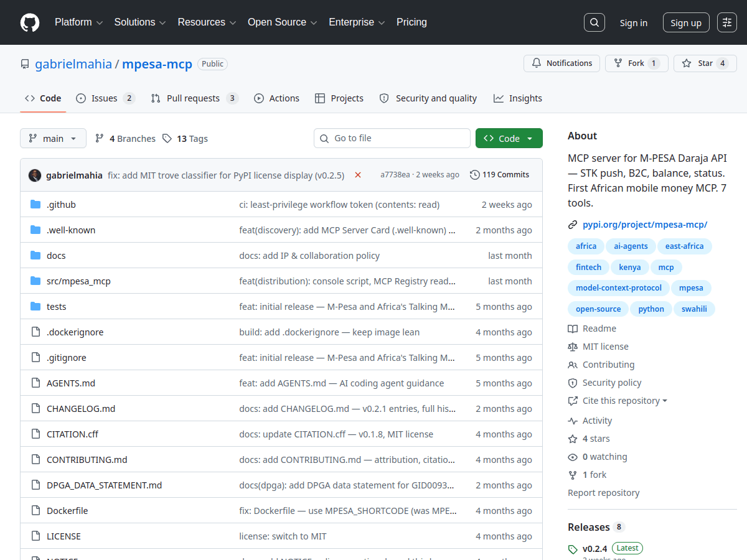
Task: Click the tag icon beside v0.2.4 release
Action: point(573,549)
